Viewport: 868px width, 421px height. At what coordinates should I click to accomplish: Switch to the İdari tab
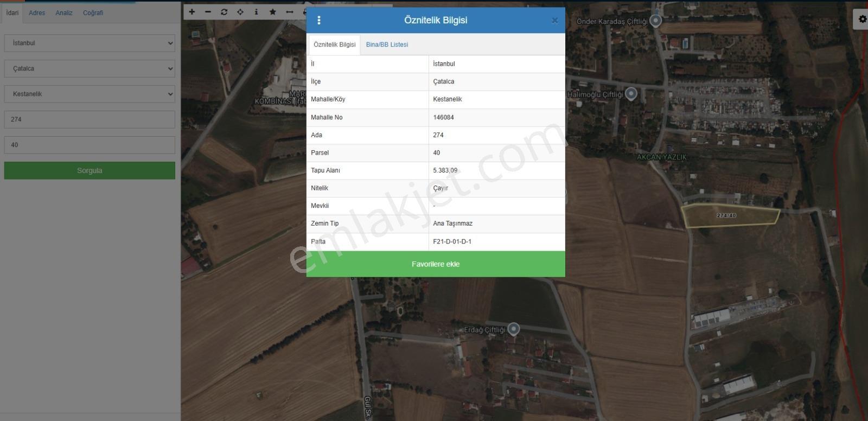(12, 12)
